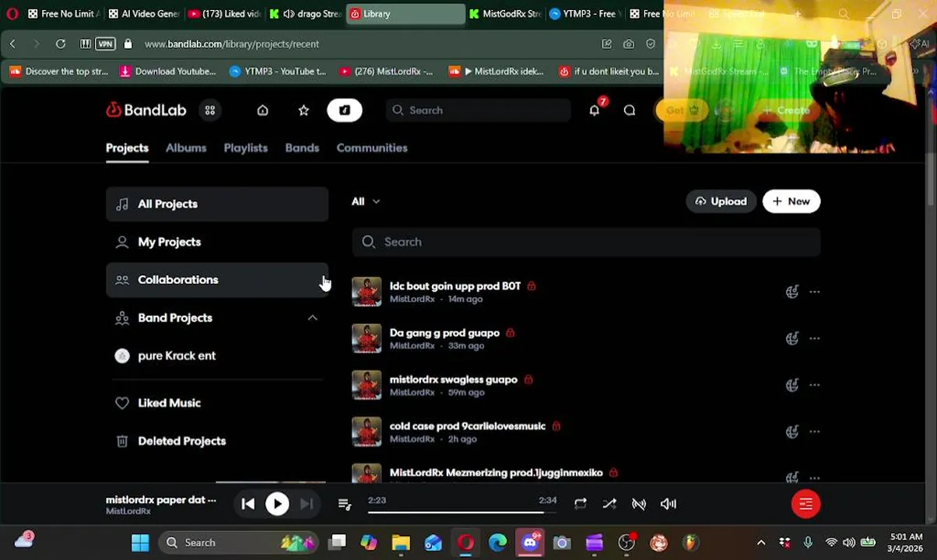Switch to the Communities tab

coord(372,148)
